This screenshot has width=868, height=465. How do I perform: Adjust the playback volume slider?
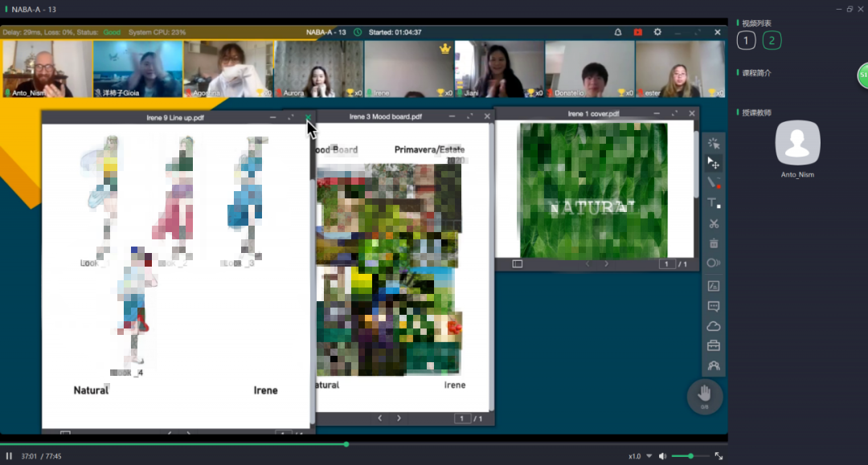[x=690, y=456]
